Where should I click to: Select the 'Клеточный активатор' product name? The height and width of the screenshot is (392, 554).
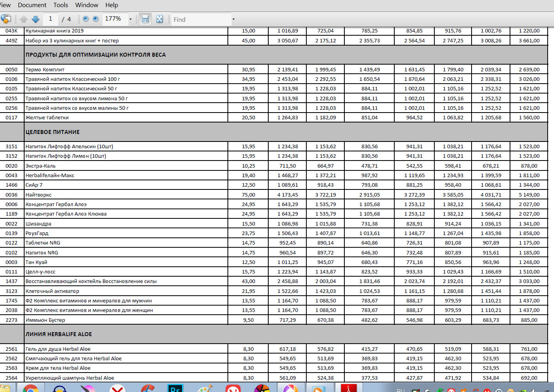point(52,291)
